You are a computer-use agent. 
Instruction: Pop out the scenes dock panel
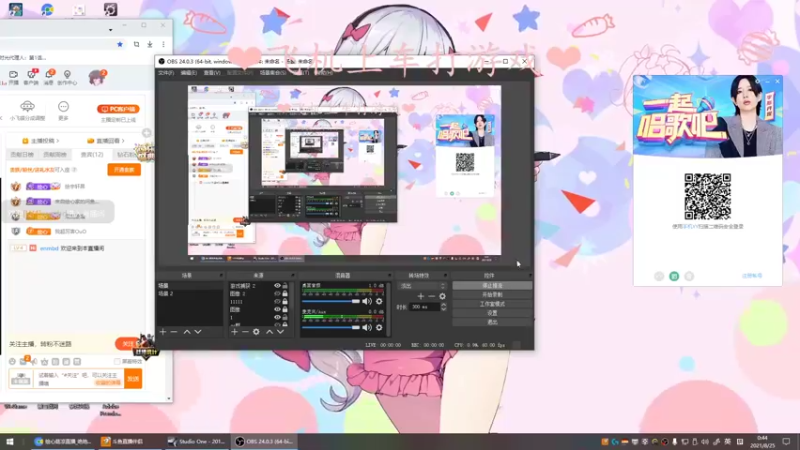pyautogui.click(x=221, y=276)
